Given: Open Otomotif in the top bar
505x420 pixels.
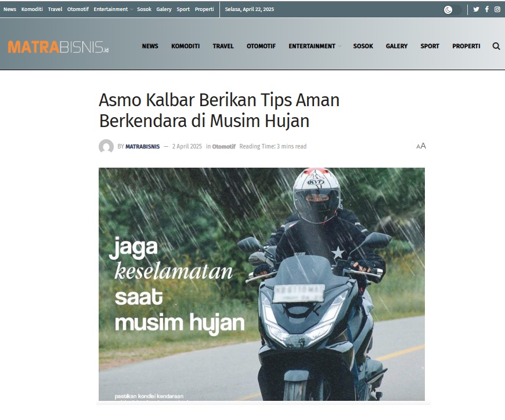Looking at the screenshot, I should tap(78, 9).
